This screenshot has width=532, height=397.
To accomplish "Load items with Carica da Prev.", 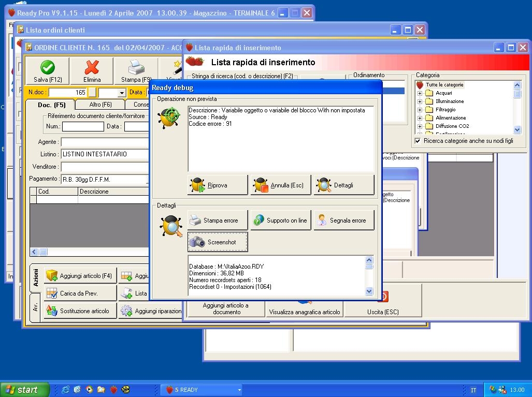I will (x=80, y=293).
